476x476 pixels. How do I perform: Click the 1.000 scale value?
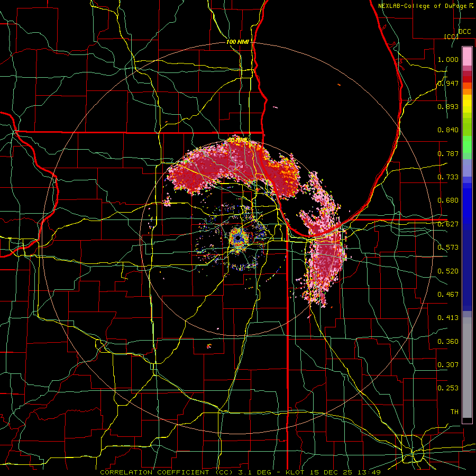(x=448, y=59)
